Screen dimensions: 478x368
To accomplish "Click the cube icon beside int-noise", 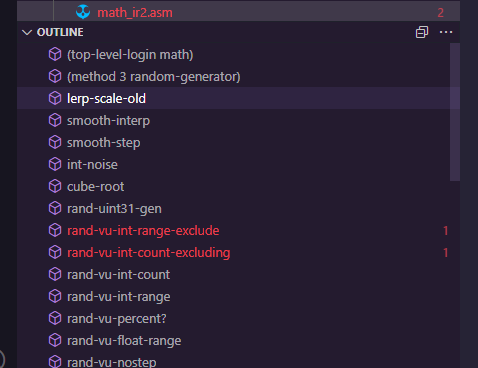I will tap(55, 164).
